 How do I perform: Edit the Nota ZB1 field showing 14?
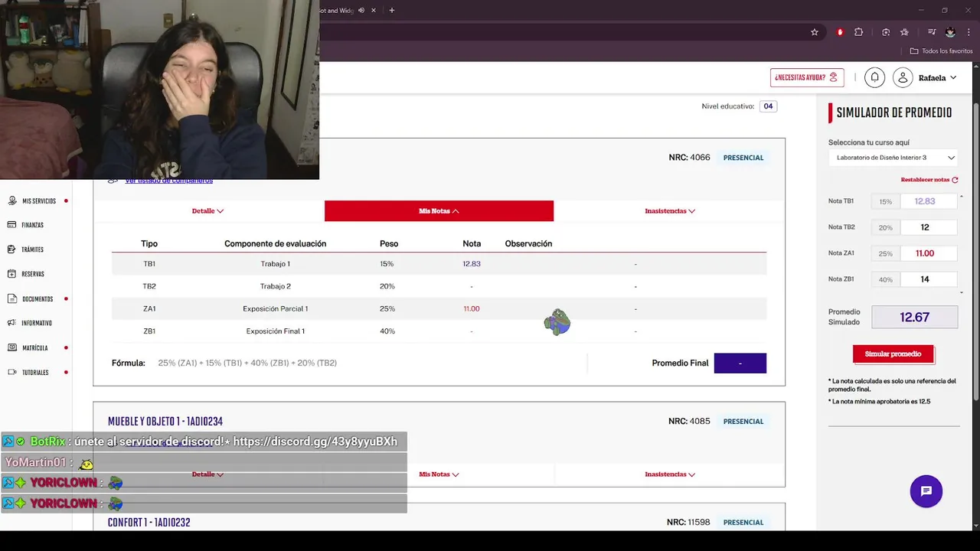(x=929, y=279)
